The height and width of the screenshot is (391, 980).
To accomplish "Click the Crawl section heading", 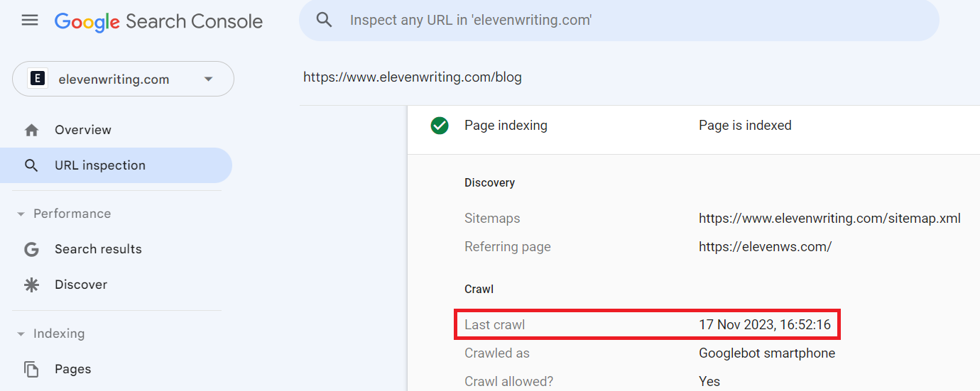I will 479,290.
